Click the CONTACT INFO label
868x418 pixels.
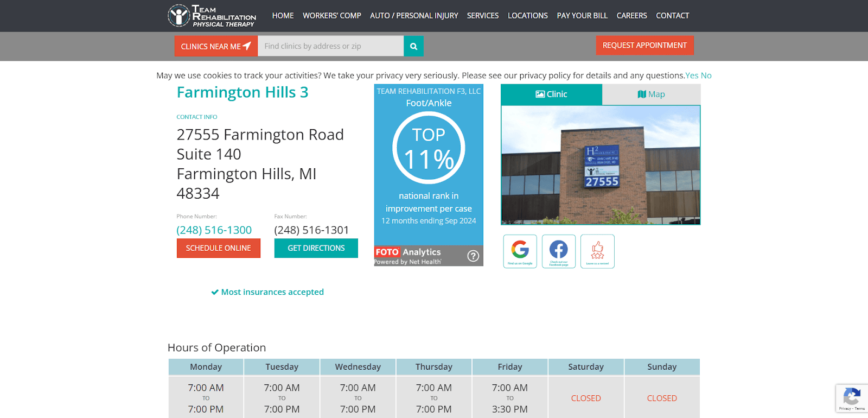(x=197, y=117)
